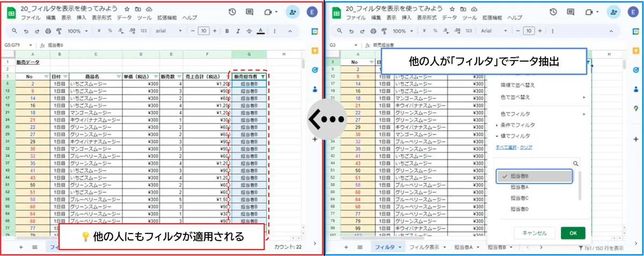Click the share button in the right window
Viewport: 644px width, 256px height.
point(614,12)
